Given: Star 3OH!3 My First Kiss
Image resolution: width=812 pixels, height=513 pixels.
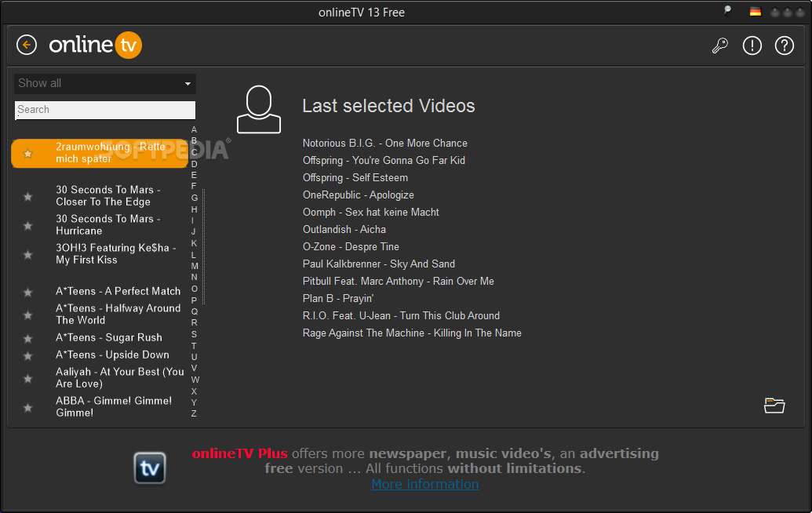Looking at the screenshot, I should (28, 255).
